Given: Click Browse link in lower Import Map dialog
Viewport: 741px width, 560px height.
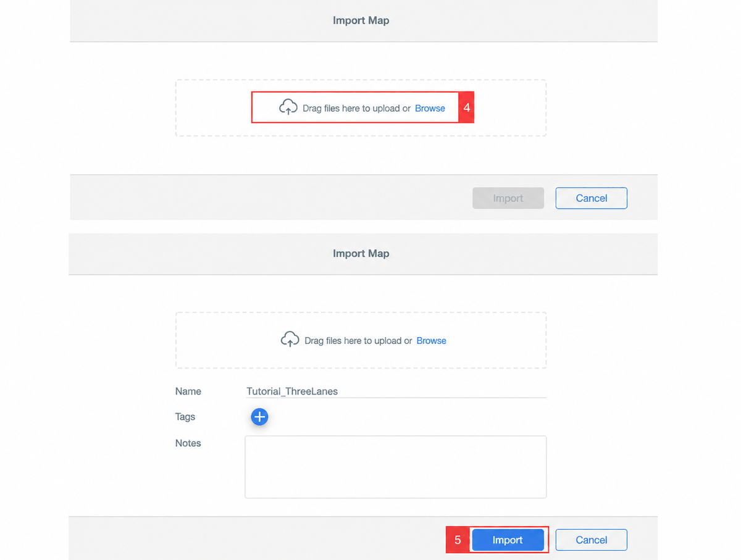Looking at the screenshot, I should [x=431, y=341].
